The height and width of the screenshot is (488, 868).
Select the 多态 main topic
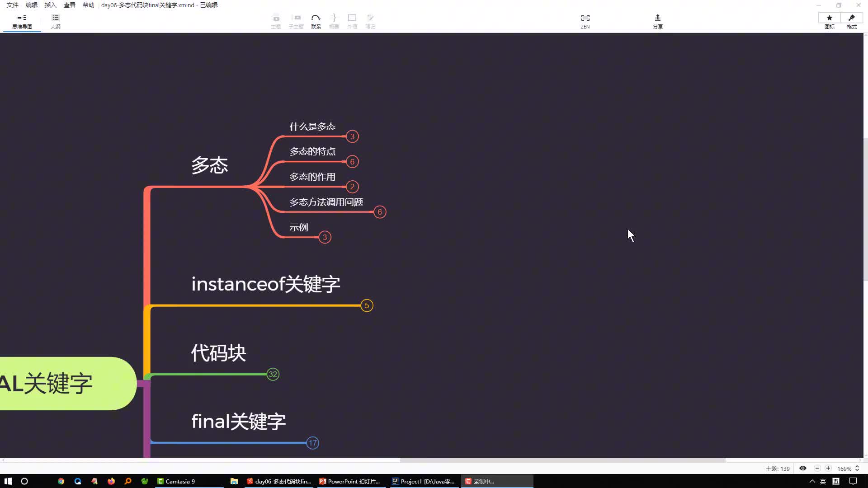(209, 165)
